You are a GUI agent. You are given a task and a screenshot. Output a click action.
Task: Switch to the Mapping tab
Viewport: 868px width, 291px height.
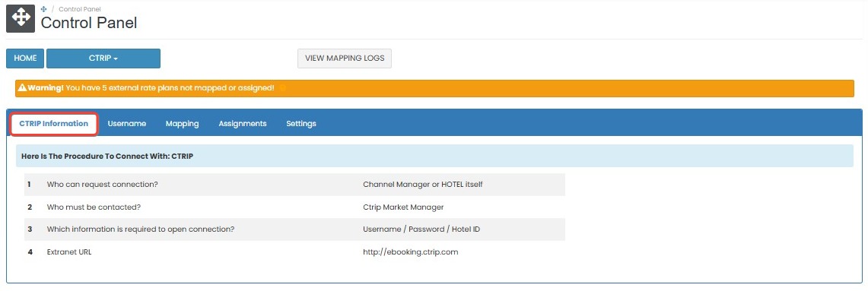(x=182, y=124)
